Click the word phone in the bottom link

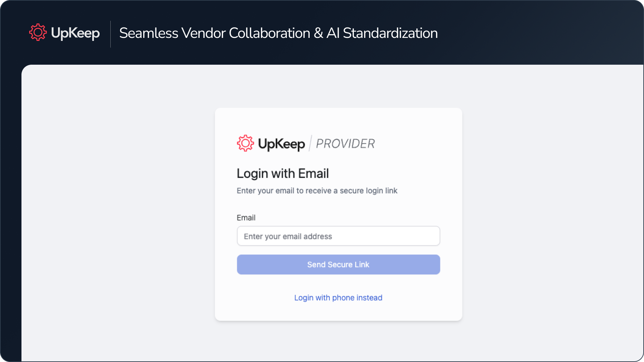pyautogui.click(x=343, y=298)
